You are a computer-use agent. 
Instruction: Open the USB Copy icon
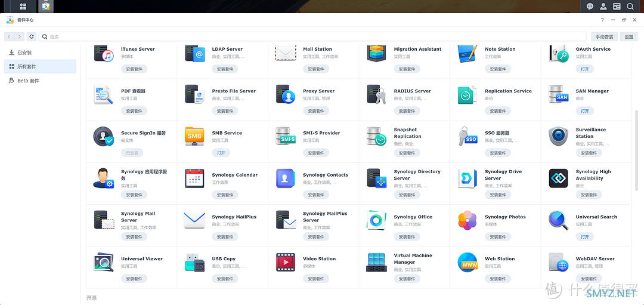point(194,262)
